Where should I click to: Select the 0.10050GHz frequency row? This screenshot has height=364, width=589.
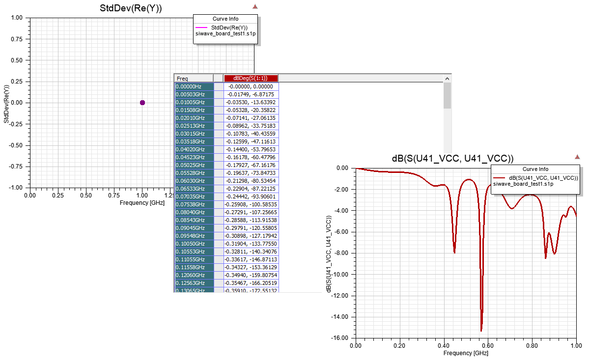[x=194, y=244]
